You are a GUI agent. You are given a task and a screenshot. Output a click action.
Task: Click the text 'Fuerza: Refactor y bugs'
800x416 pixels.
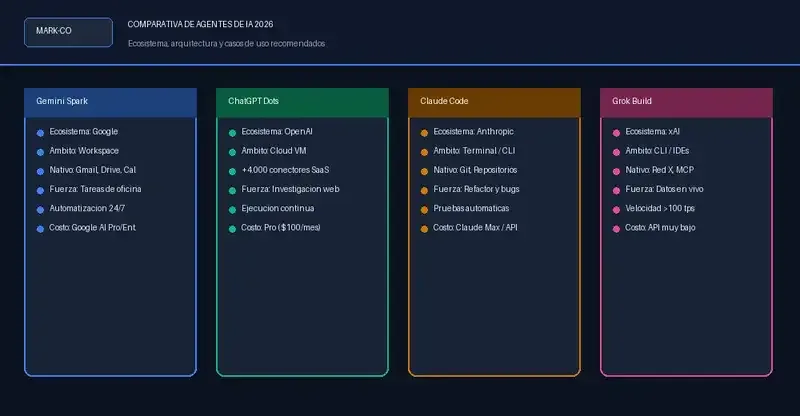(477, 189)
